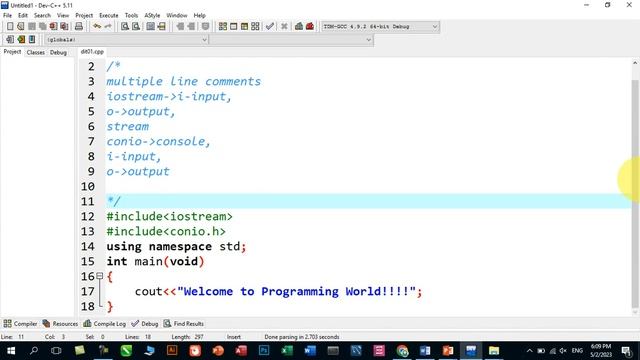Click the Save All toolbar icon
This screenshot has height=360, width=640.
point(42,27)
